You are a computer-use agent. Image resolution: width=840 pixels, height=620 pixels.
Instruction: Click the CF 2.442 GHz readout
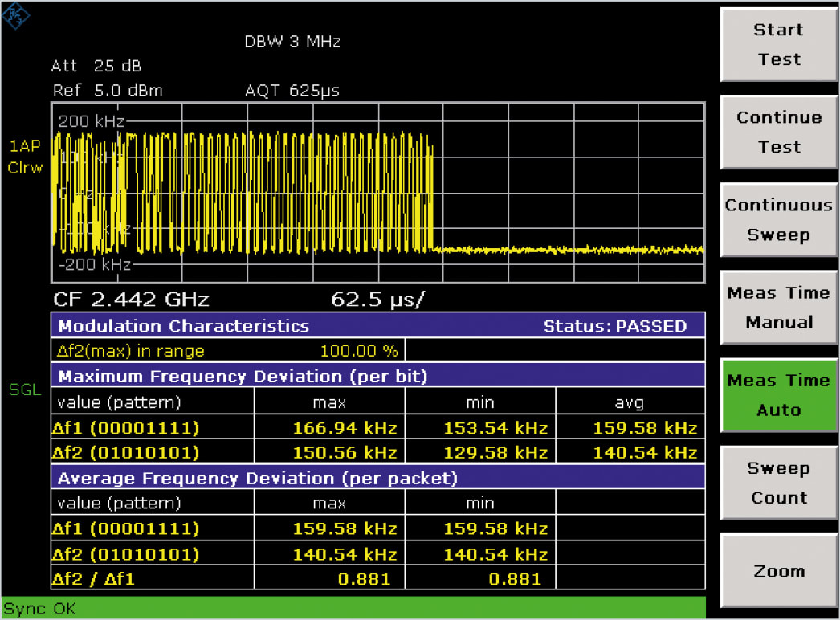point(131,299)
